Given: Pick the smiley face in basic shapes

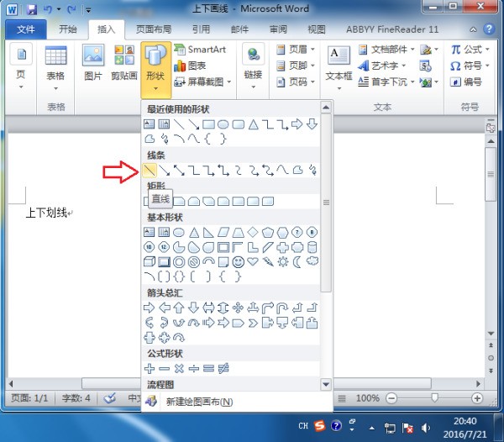Looking at the screenshot, I should click(238, 261).
